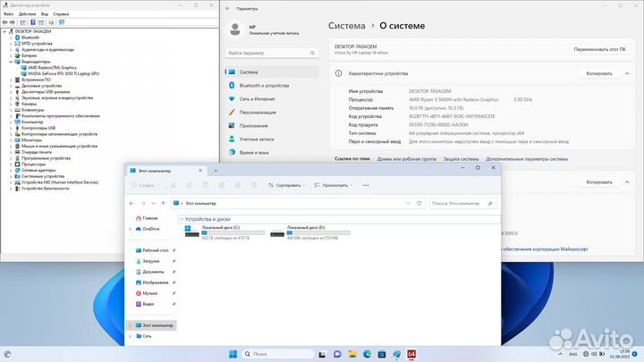Open Файл menu in Device Manager
Image resolution: width=644 pixels, height=362 pixels.
[x=8, y=14]
